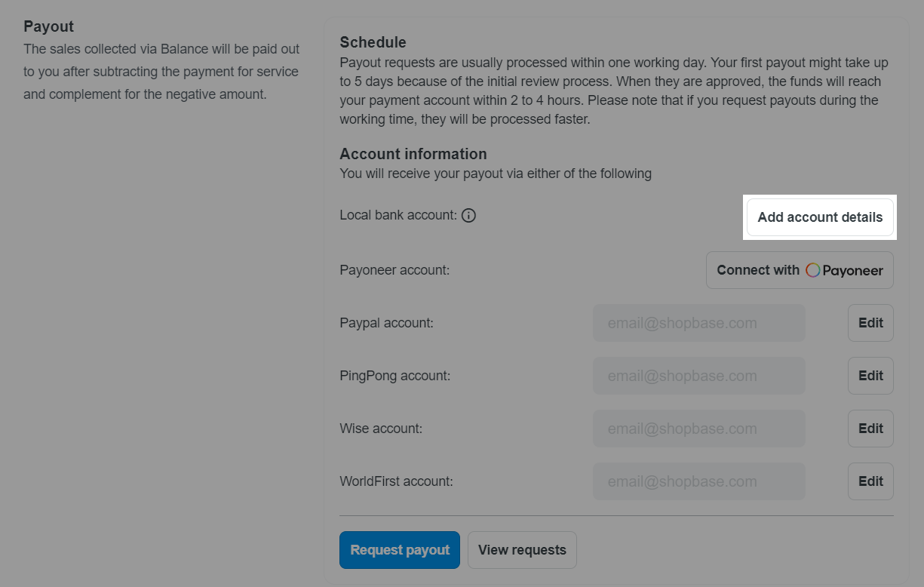Viewport: 924px width, 587px height.
Task: Click the info icon beside Local bank account
Action: click(x=468, y=216)
